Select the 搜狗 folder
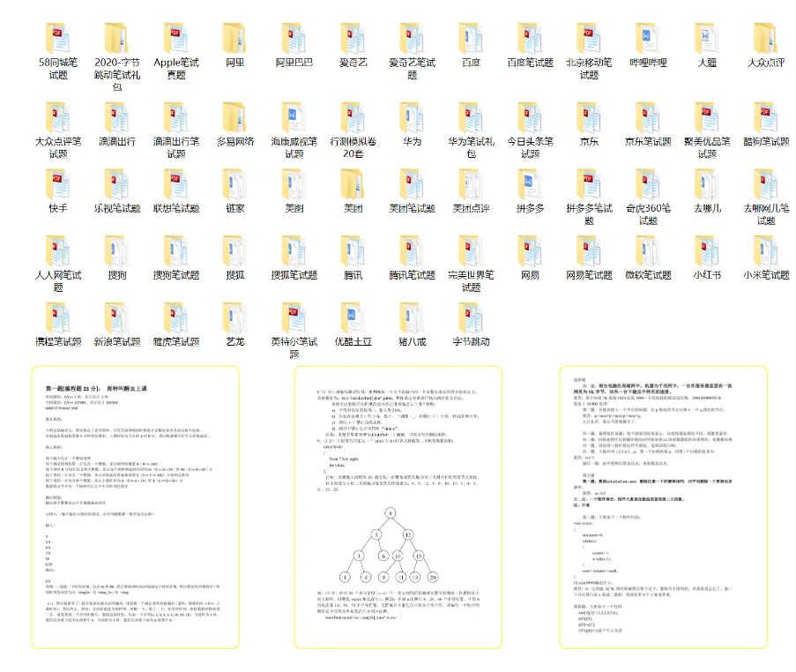796x672 pixels. (116, 251)
